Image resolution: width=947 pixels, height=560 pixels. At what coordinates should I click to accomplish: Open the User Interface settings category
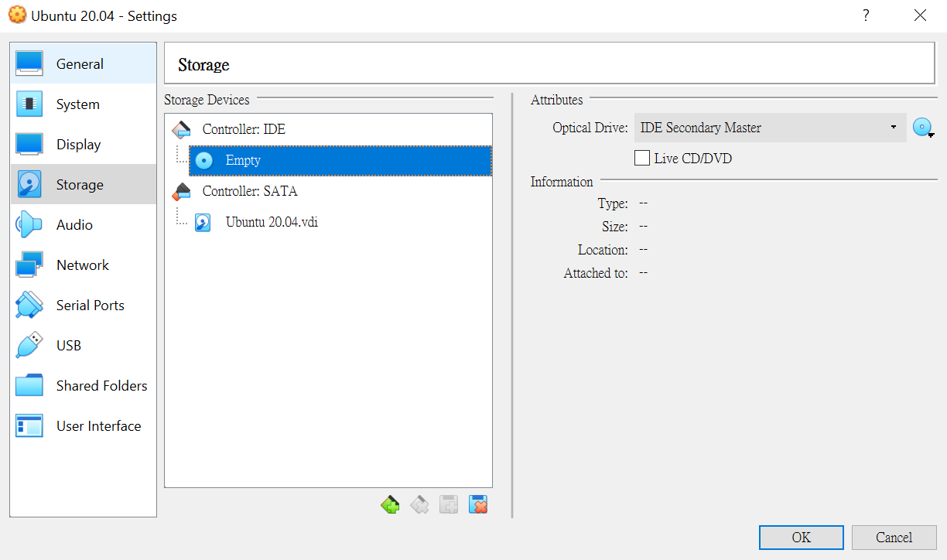(x=83, y=426)
